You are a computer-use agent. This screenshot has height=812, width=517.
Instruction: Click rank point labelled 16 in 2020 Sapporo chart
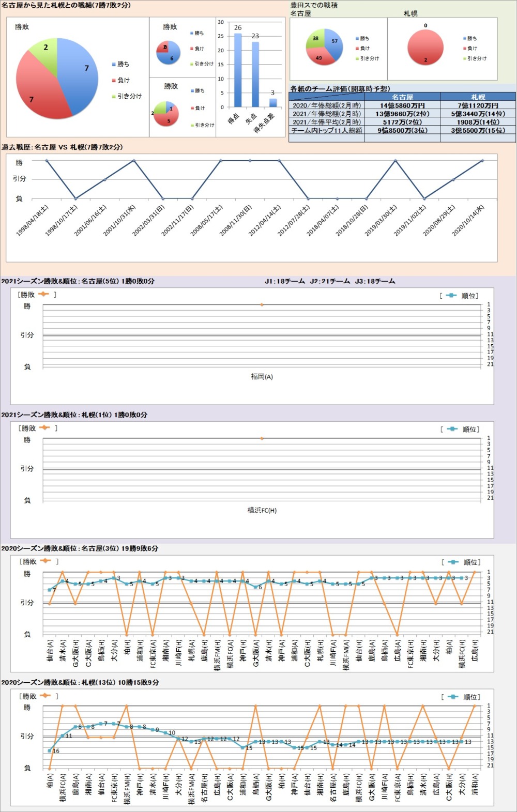pyautogui.click(x=50, y=750)
